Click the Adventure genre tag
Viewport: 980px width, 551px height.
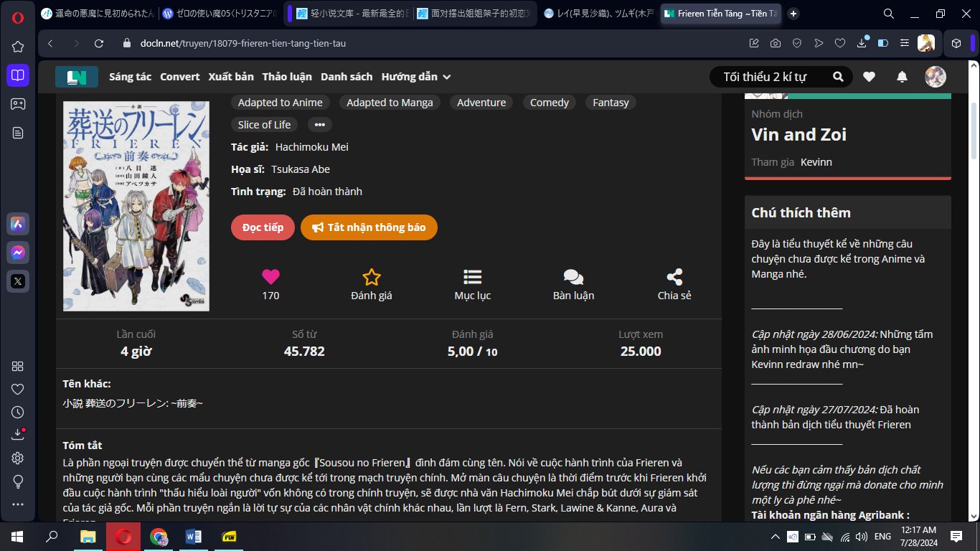pos(481,103)
